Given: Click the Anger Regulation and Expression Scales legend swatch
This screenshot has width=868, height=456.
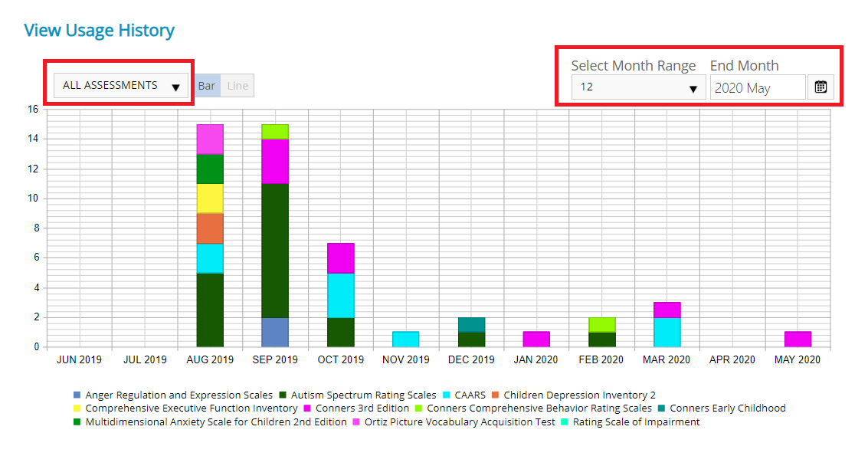Looking at the screenshot, I should point(77,395).
